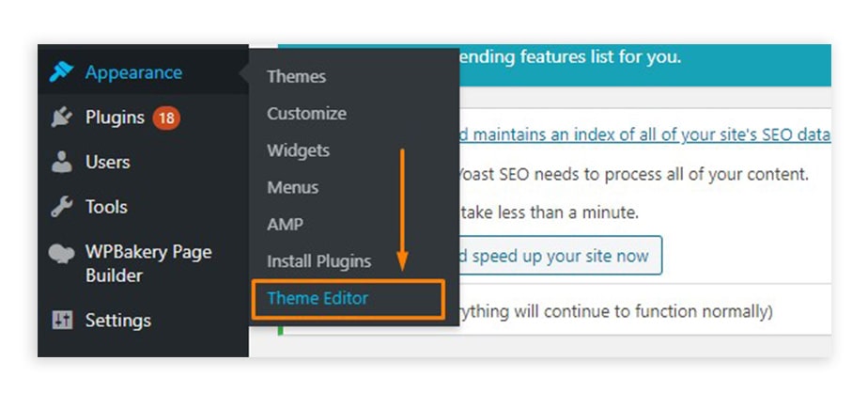Image resolution: width=868 pixels, height=408 pixels.
Task: Open the Appearance menu label
Action: point(133,72)
